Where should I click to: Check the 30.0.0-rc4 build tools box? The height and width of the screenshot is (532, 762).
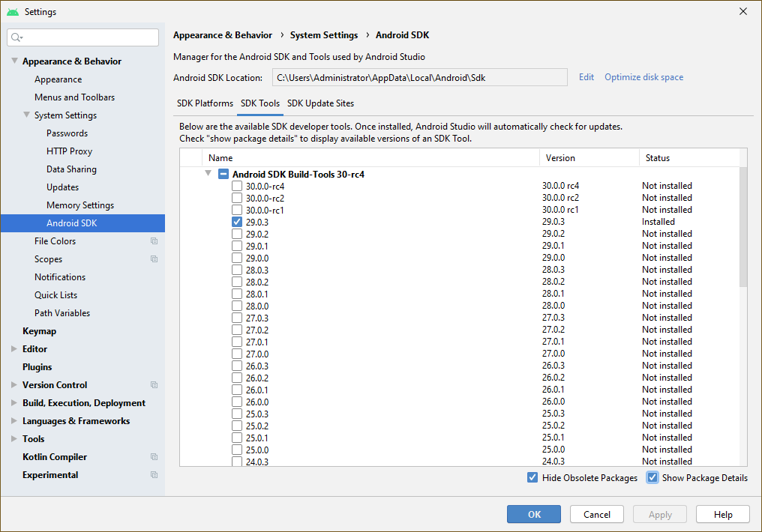pos(237,186)
